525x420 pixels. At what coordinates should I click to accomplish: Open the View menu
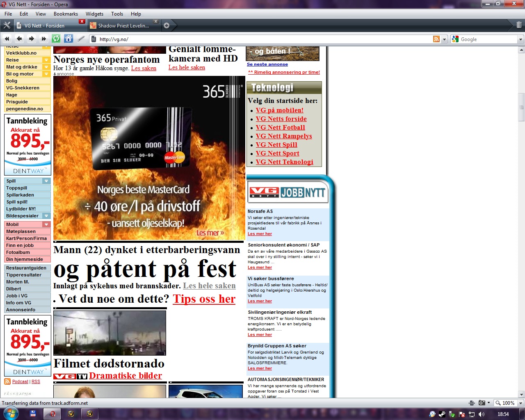click(x=41, y=14)
